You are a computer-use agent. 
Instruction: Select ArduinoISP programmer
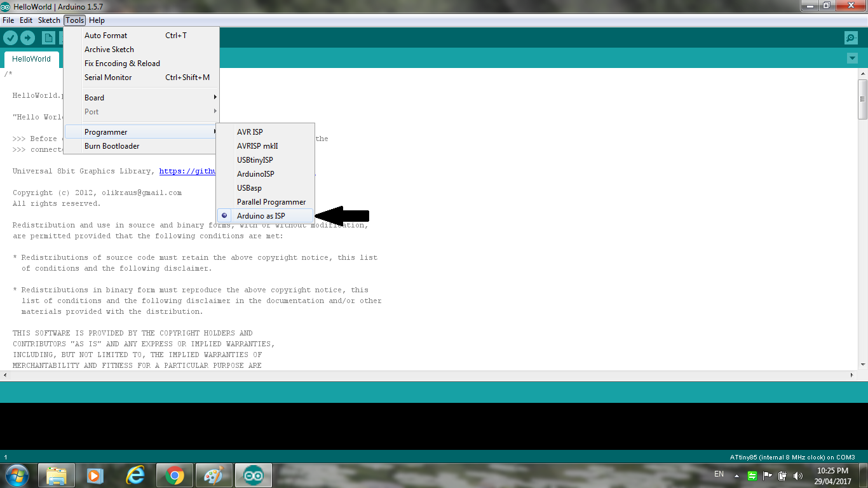(x=265, y=174)
